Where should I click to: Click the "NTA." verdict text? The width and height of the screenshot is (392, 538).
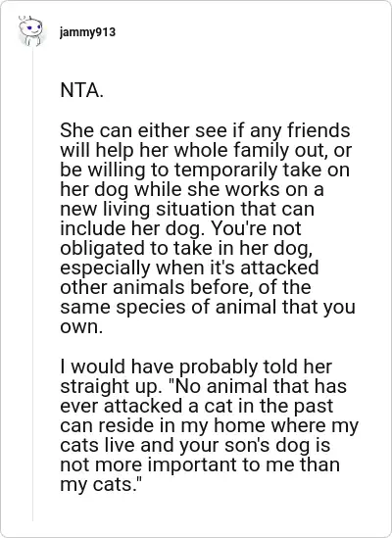tap(81, 90)
